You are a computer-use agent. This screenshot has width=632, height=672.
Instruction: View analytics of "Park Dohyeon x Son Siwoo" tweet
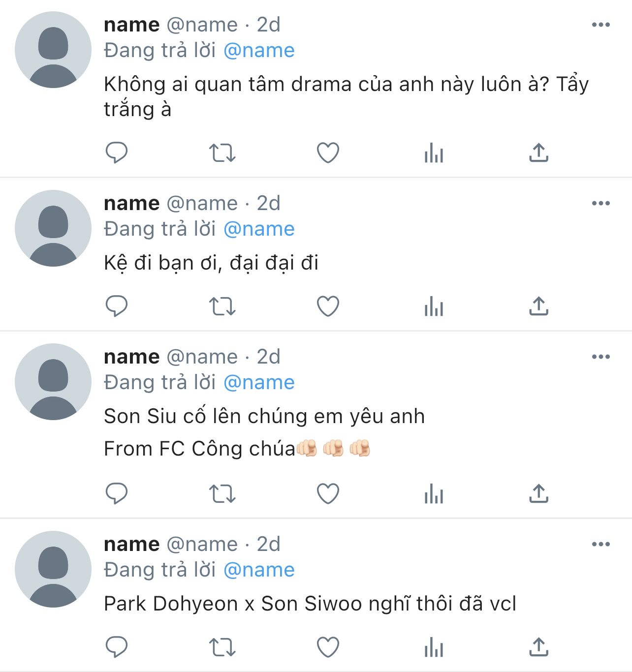(x=434, y=647)
